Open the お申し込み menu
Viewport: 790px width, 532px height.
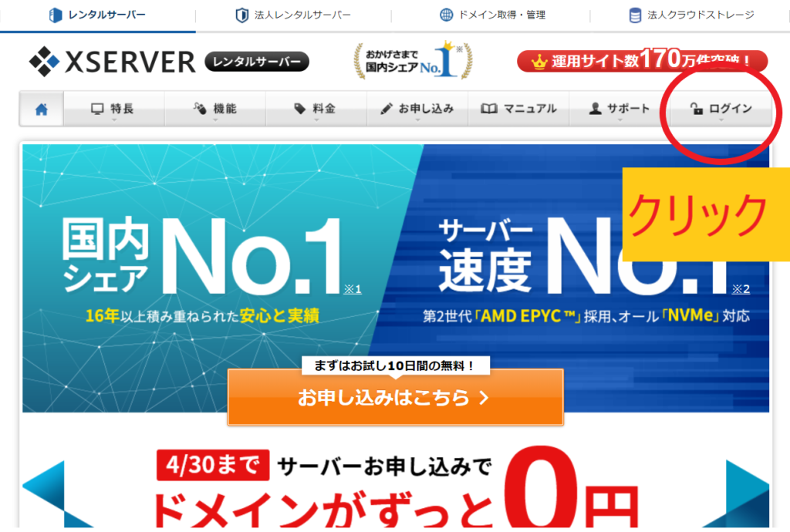(x=417, y=109)
